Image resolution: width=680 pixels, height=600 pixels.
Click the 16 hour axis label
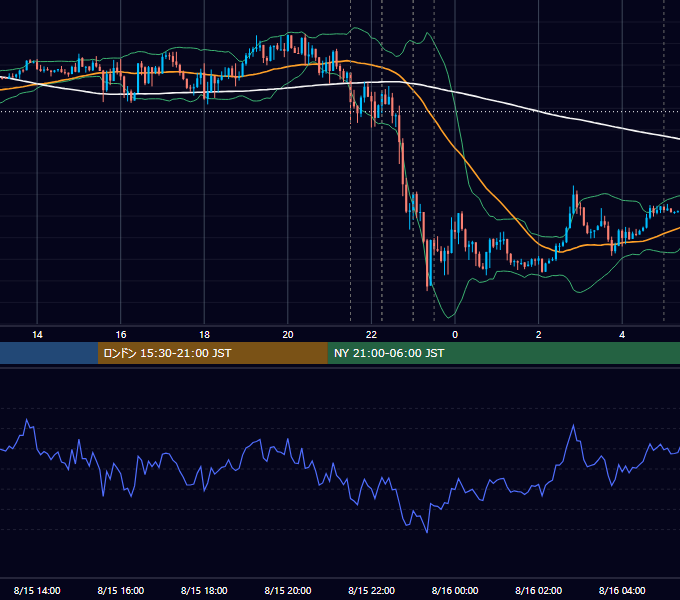(121, 335)
